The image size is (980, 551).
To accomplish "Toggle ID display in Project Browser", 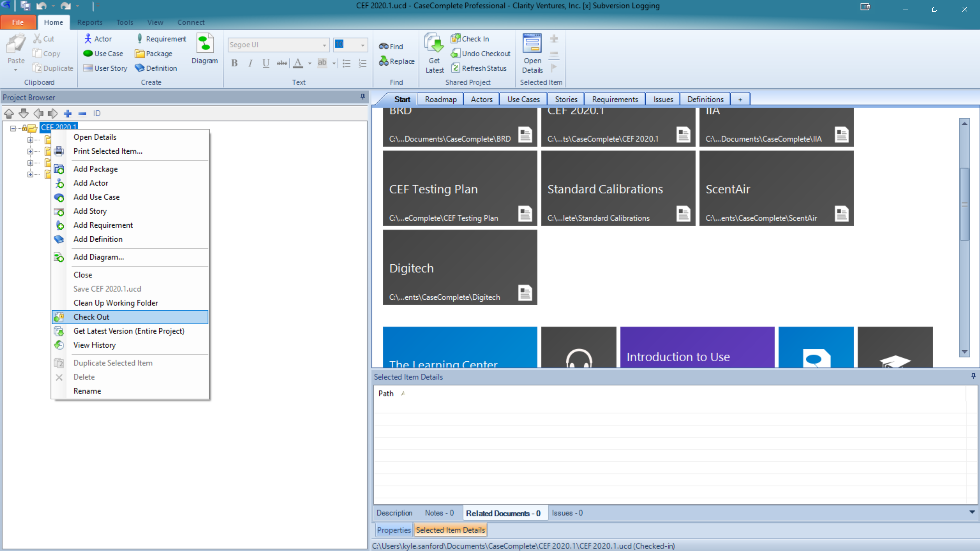I will (97, 113).
